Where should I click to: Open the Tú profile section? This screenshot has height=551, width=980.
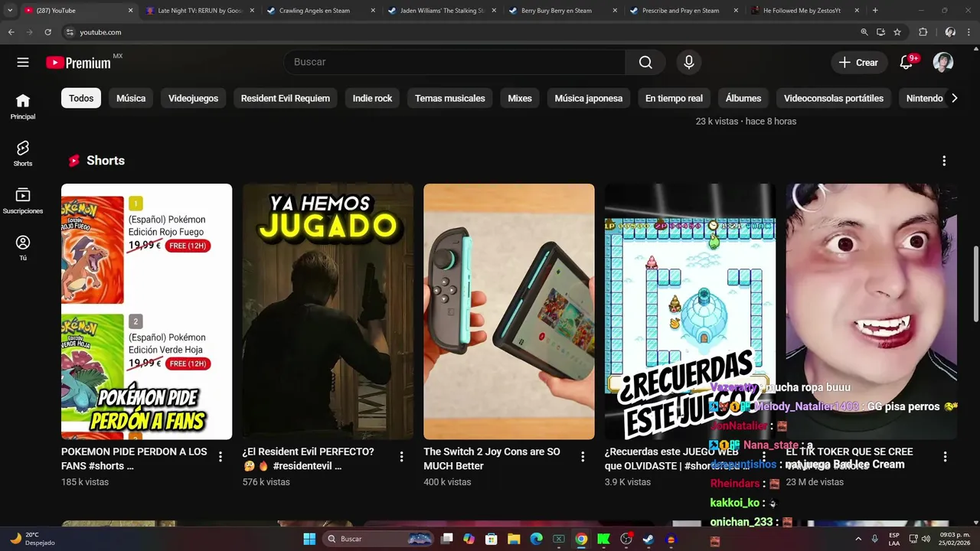point(23,248)
